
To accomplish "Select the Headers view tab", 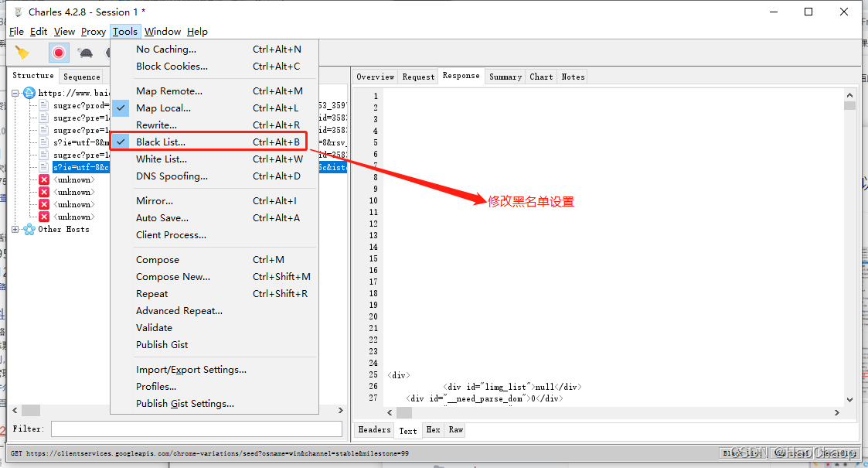I will pos(374,430).
